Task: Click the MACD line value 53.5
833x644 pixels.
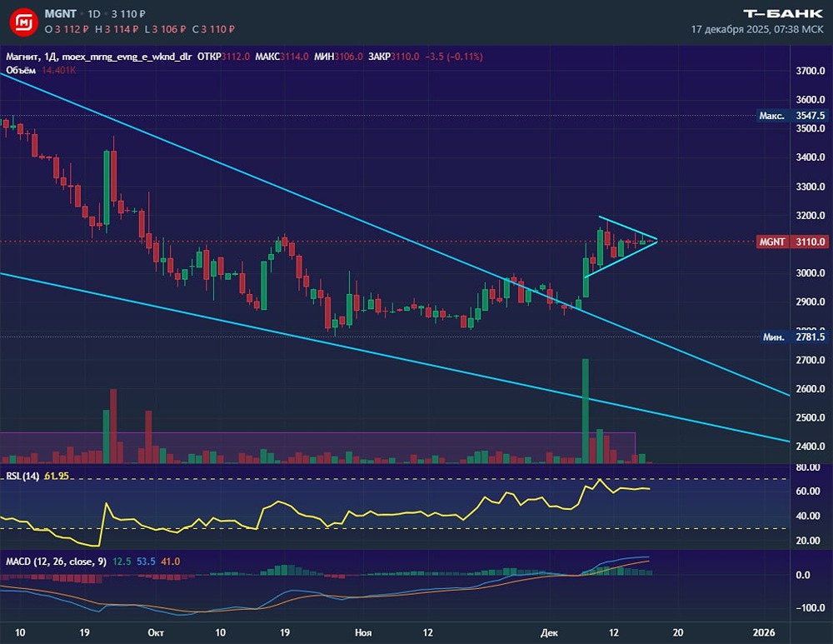Action: [x=146, y=562]
